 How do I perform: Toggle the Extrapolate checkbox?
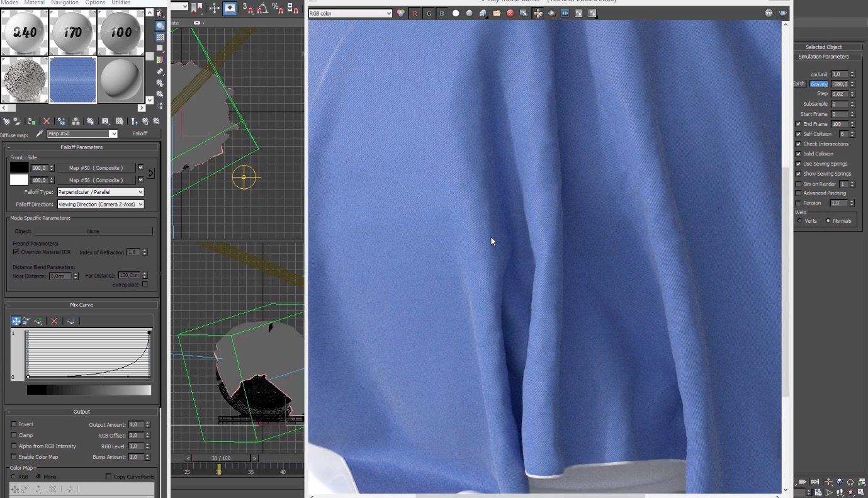click(x=145, y=285)
